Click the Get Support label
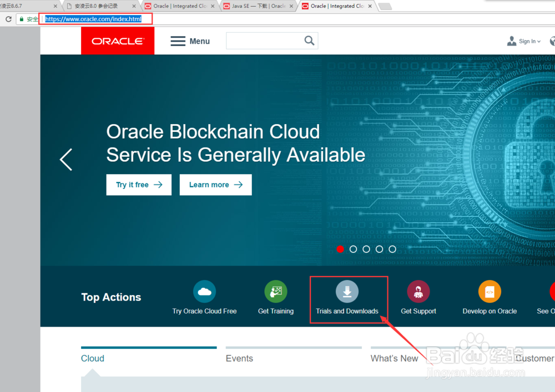 [x=418, y=311]
